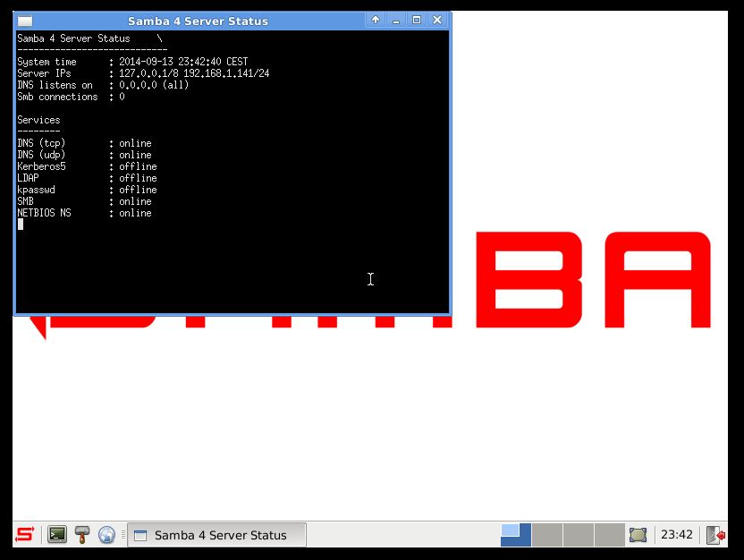
Task: Select Samba 4 Server Status taskbar button
Action: [216, 535]
